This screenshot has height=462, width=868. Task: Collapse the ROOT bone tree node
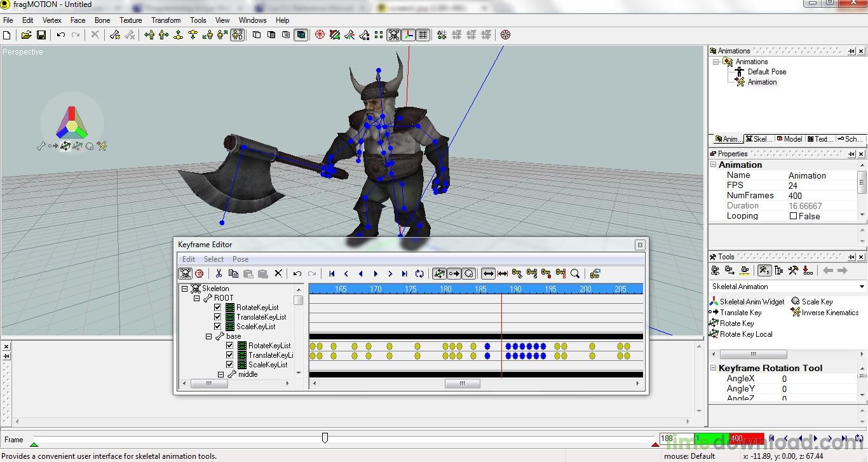pos(197,298)
